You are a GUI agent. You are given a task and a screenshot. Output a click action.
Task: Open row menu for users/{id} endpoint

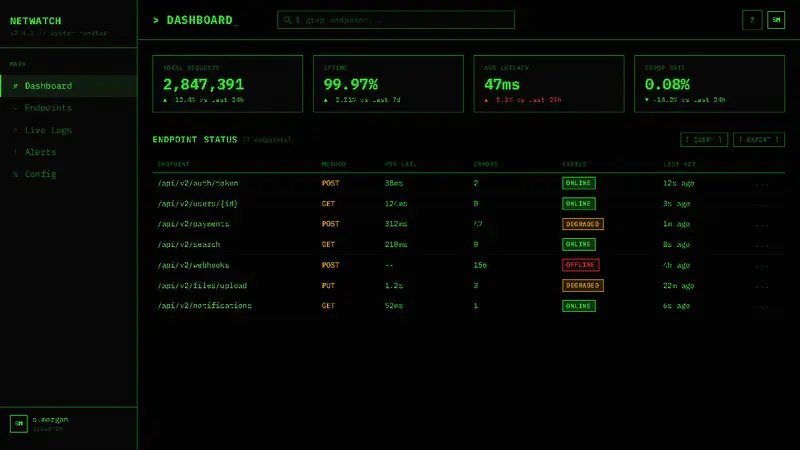pyautogui.click(x=762, y=204)
